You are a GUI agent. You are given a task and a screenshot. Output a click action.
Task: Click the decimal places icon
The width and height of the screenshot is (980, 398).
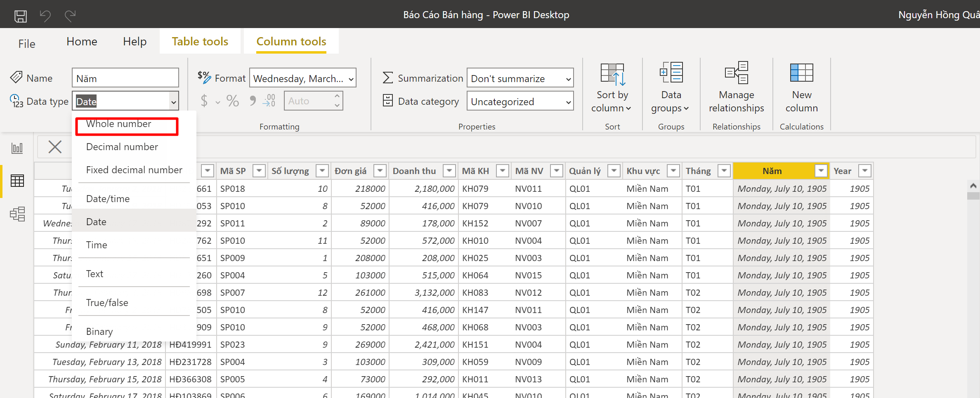[x=269, y=101]
